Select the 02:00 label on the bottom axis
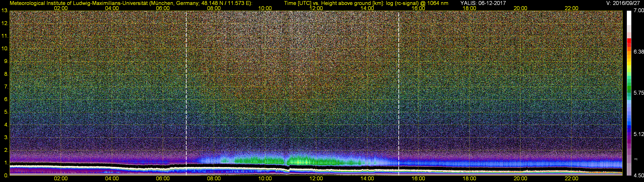Viewport: 644px width, 182px height. click(x=61, y=179)
